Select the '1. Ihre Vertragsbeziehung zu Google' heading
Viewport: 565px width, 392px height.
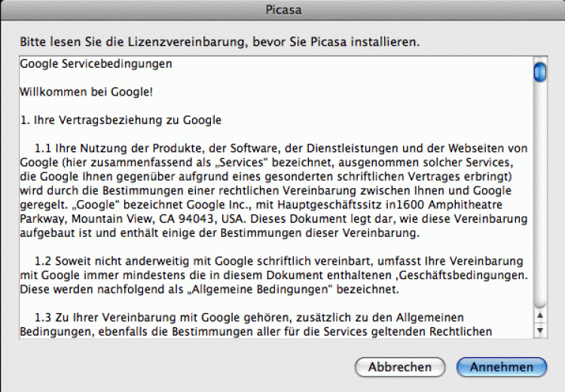[120, 120]
